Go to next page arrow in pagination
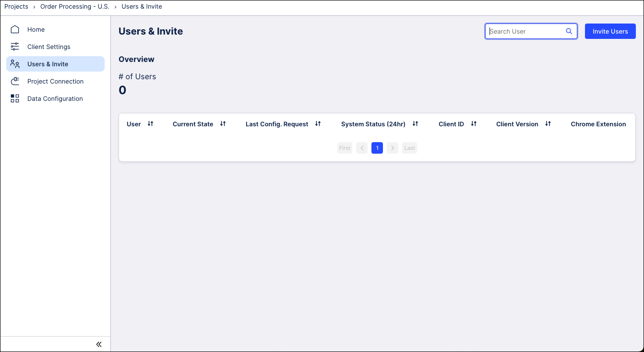Viewport: 644px width, 352px height. tap(393, 148)
